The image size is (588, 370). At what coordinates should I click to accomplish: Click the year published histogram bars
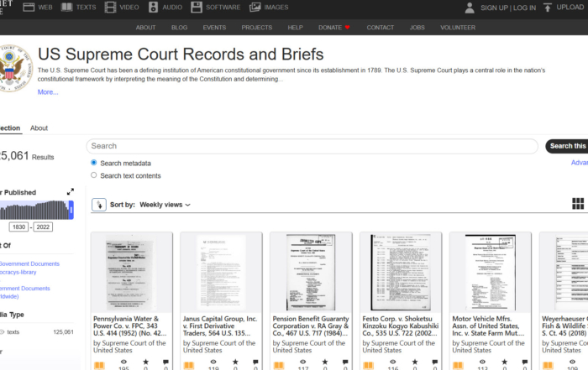pos(34,210)
